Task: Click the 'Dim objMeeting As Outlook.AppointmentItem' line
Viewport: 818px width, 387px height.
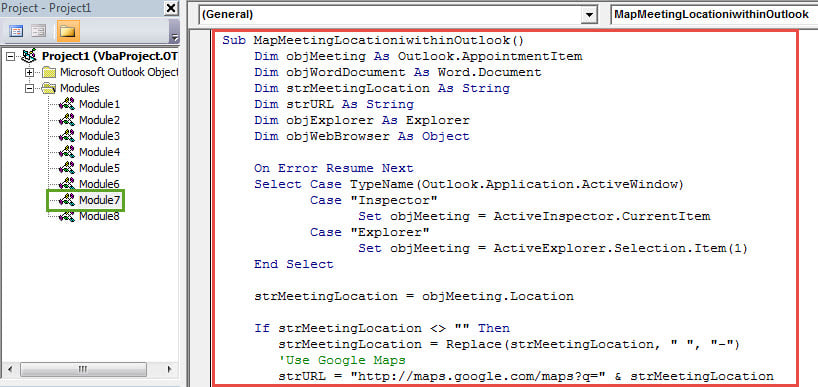Action: (x=418, y=56)
